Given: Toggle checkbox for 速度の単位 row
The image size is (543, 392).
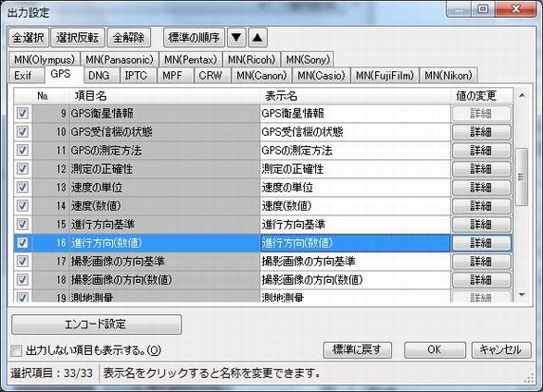Looking at the screenshot, I should 23,187.
